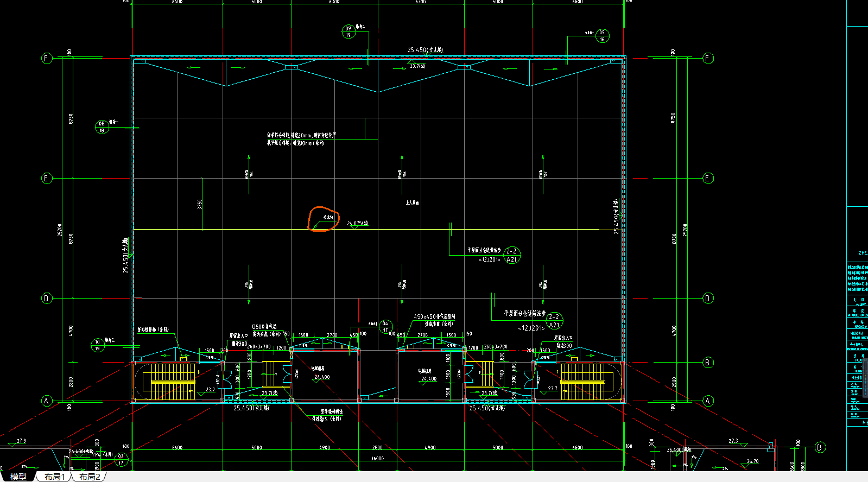Image resolution: width=868 pixels, height=482 pixels.
Task: Click axis bubble A on right side
Action: point(708,401)
